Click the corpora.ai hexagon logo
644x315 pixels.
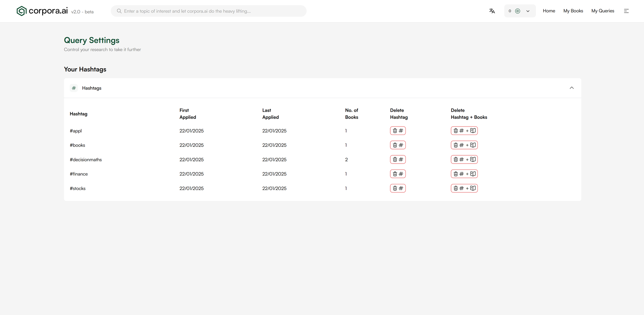[x=21, y=11]
